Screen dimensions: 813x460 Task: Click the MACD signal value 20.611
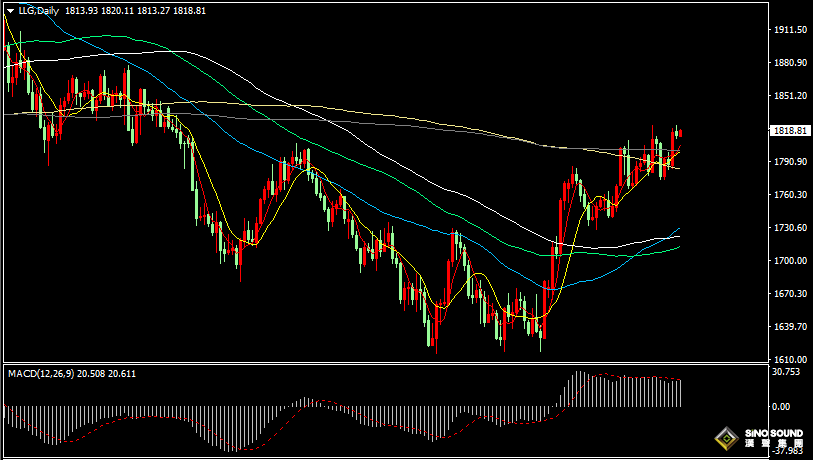(122, 373)
